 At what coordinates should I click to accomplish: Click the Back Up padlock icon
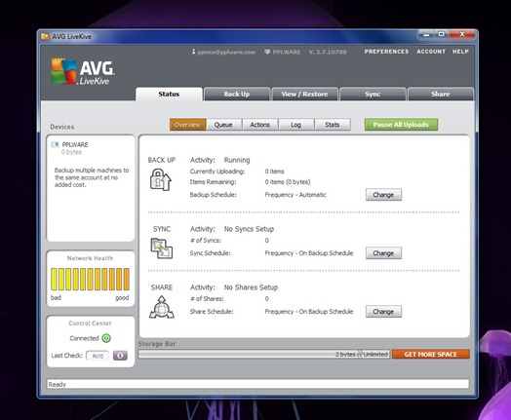pos(160,179)
